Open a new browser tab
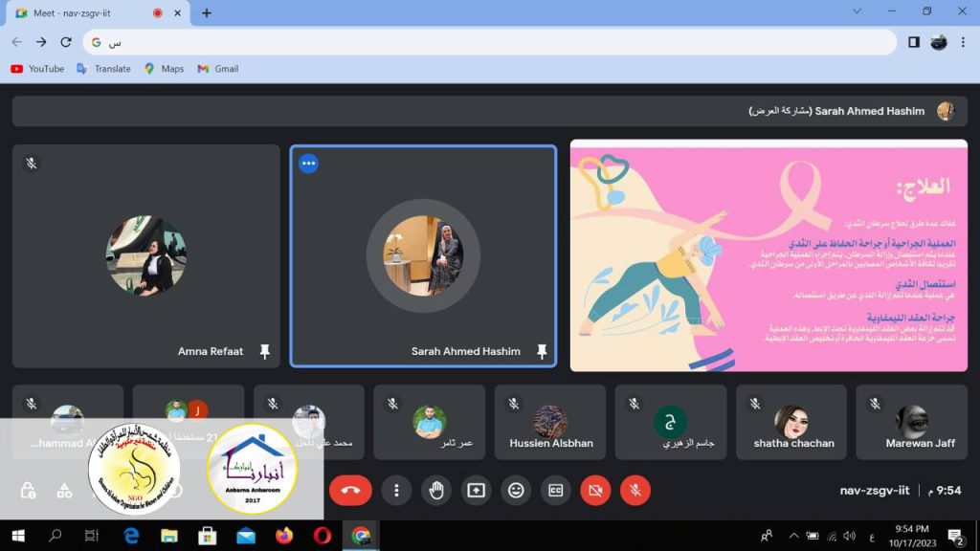This screenshot has height=551, width=980. click(207, 13)
